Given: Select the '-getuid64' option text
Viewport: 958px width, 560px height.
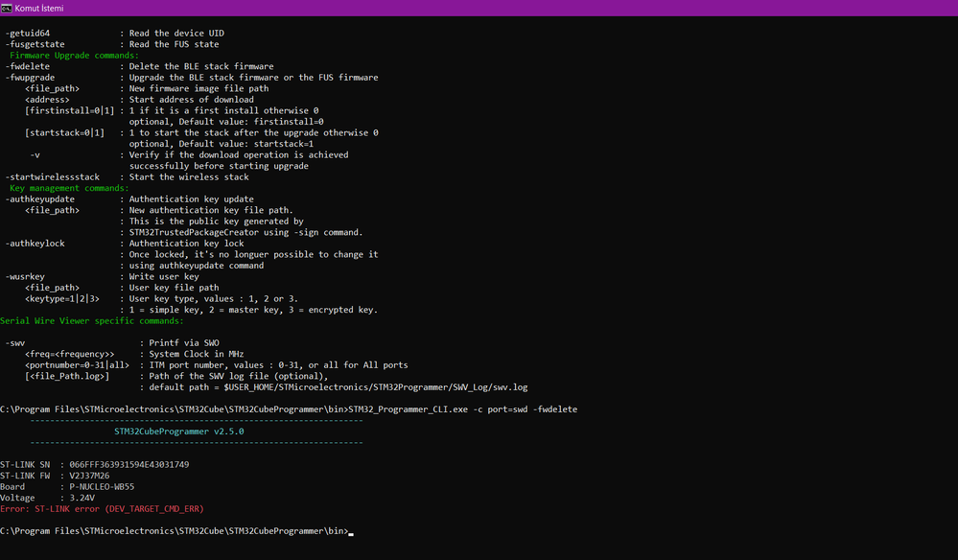Looking at the screenshot, I should 28,34.
